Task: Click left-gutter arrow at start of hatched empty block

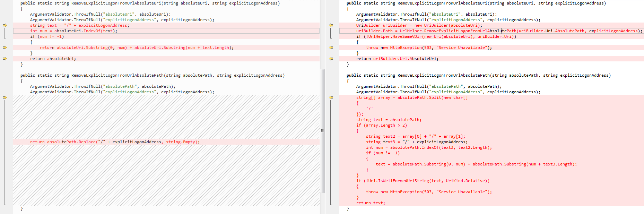Action: 5,97
